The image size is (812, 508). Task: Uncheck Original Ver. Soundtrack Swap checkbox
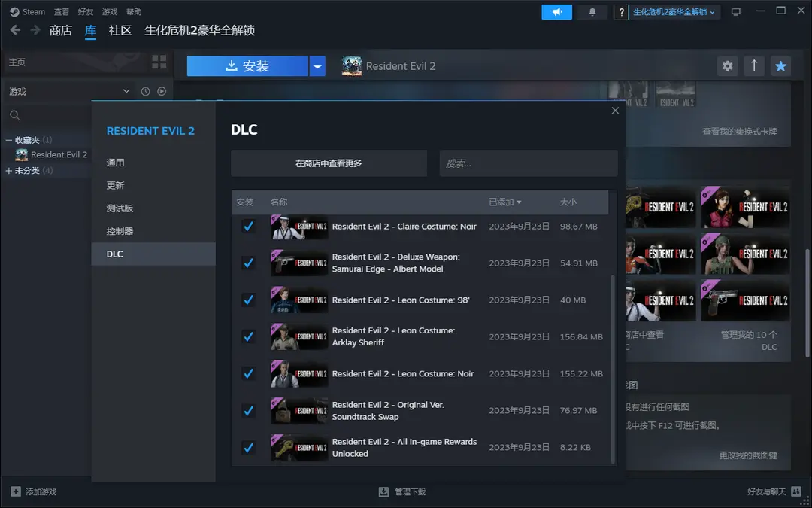click(249, 411)
